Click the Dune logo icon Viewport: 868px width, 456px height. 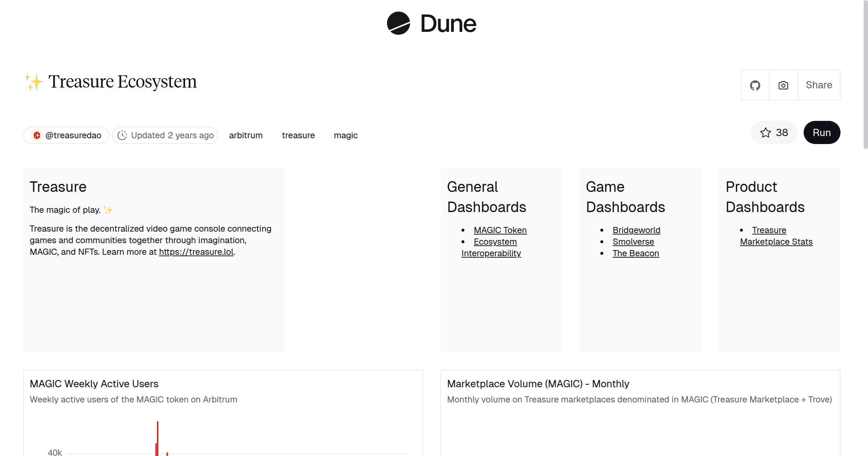398,23
